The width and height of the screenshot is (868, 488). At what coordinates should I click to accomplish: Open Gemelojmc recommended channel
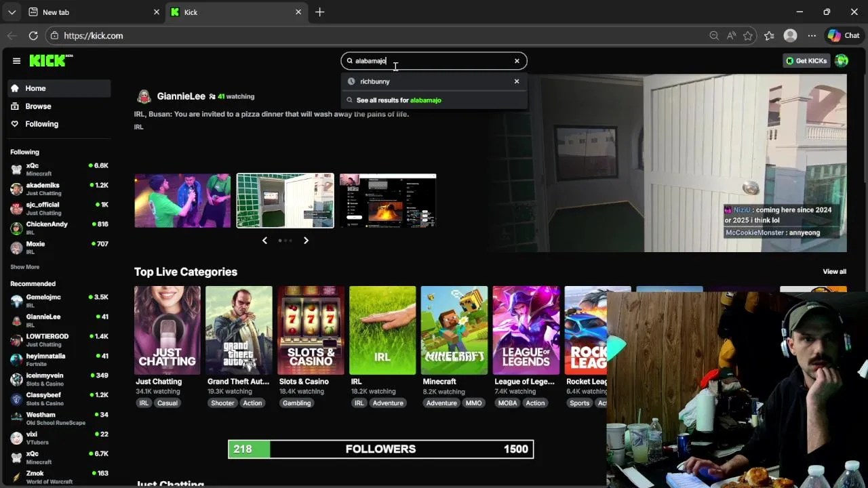(59, 301)
